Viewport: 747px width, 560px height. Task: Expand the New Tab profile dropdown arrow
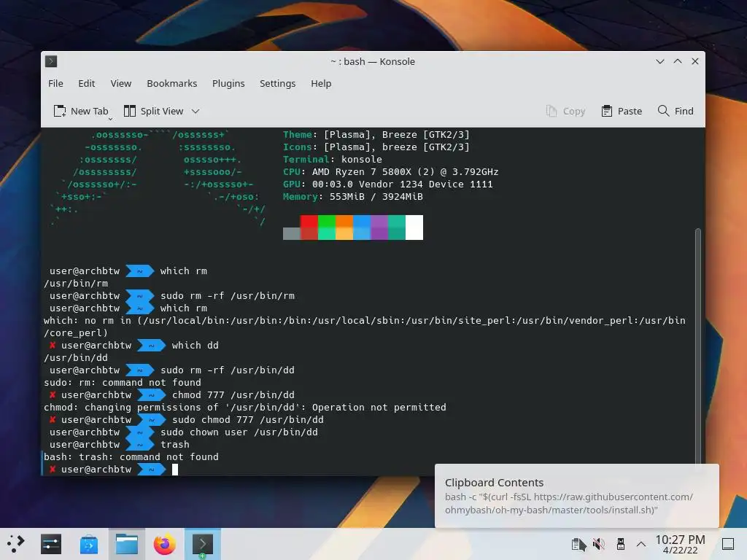(x=111, y=119)
